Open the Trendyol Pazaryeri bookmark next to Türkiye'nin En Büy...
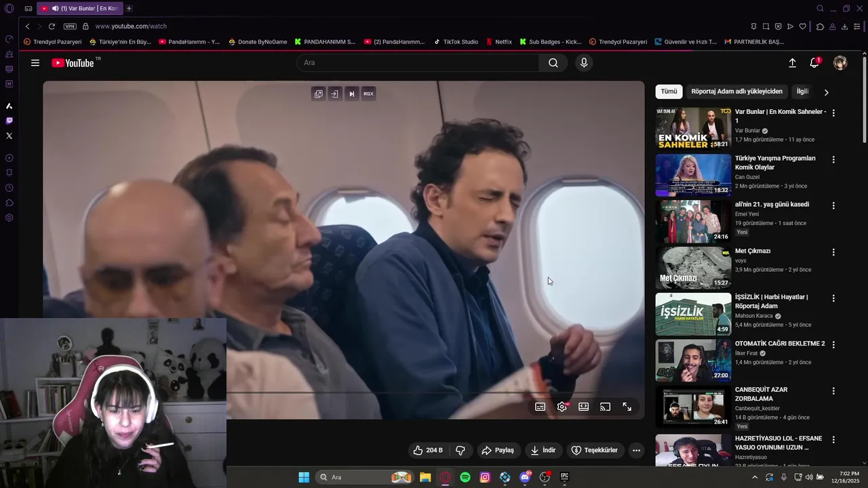Screen dimensions: 868x488 point(53,42)
